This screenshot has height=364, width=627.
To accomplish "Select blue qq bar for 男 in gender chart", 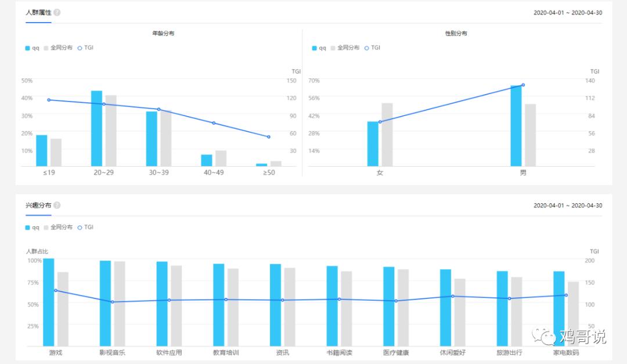I will point(516,126).
